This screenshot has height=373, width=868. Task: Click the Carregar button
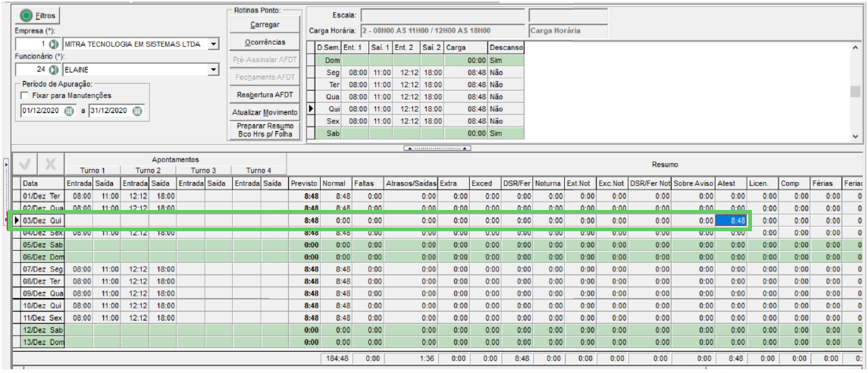point(265,25)
